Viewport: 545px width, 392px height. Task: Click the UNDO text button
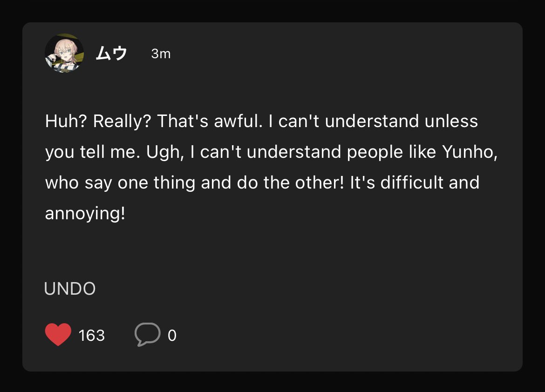click(x=70, y=289)
